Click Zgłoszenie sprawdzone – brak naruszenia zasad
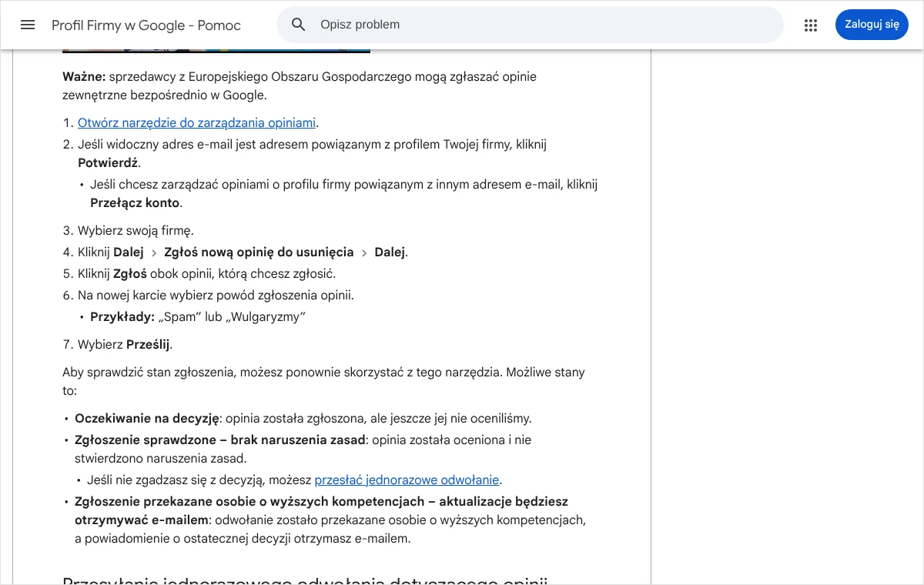 pyautogui.click(x=219, y=440)
